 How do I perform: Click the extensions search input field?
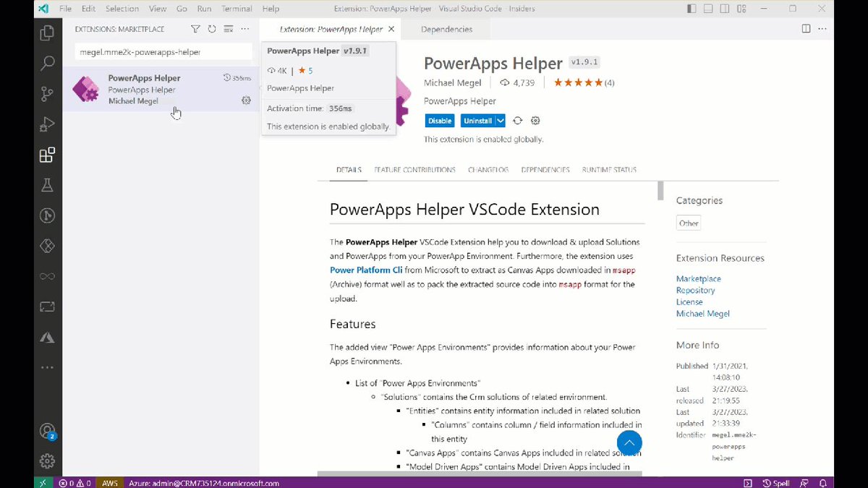click(x=163, y=52)
